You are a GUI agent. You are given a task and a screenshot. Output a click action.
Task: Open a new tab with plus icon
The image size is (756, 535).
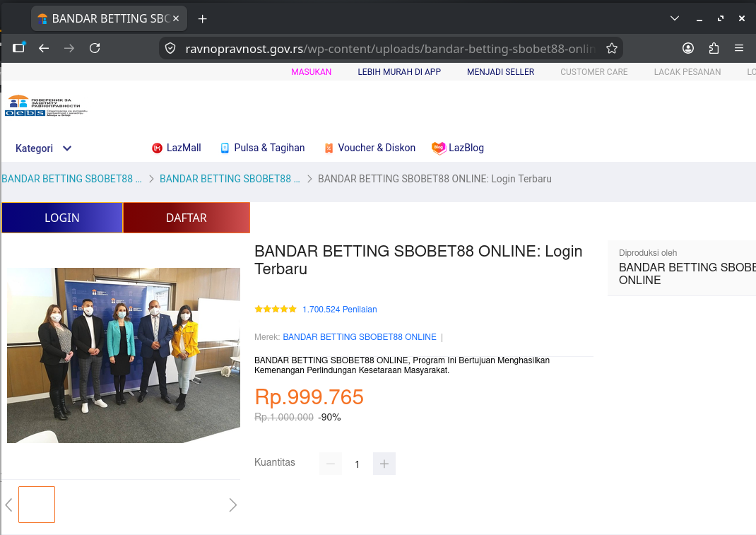tap(203, 19)
